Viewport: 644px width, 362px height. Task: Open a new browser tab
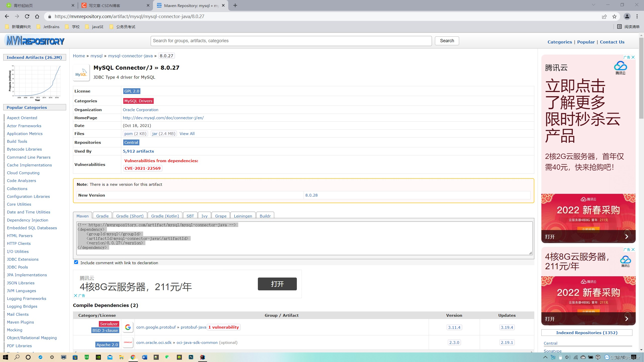[x=235, y=5]
